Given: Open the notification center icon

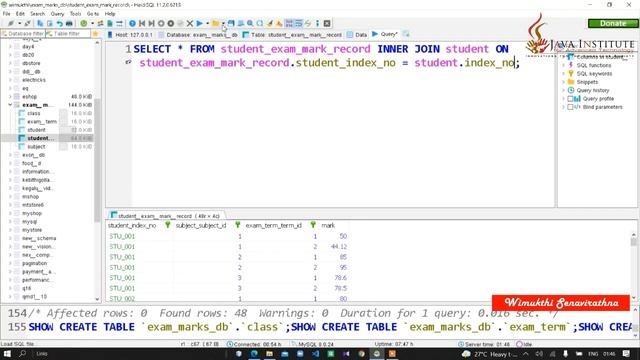Looking at the screenshot, I should click(627, 354).
